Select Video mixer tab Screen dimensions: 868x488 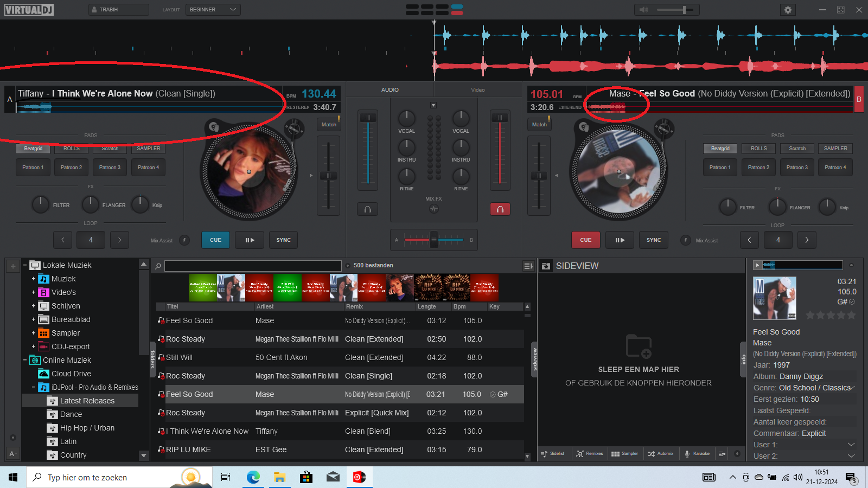[478, 90]
